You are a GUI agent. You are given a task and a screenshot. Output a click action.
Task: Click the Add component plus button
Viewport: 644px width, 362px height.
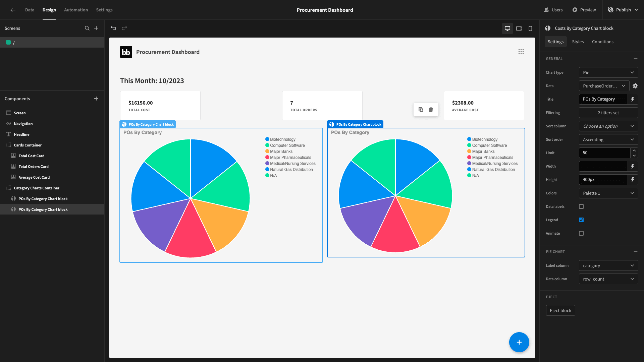pos(96,98)
